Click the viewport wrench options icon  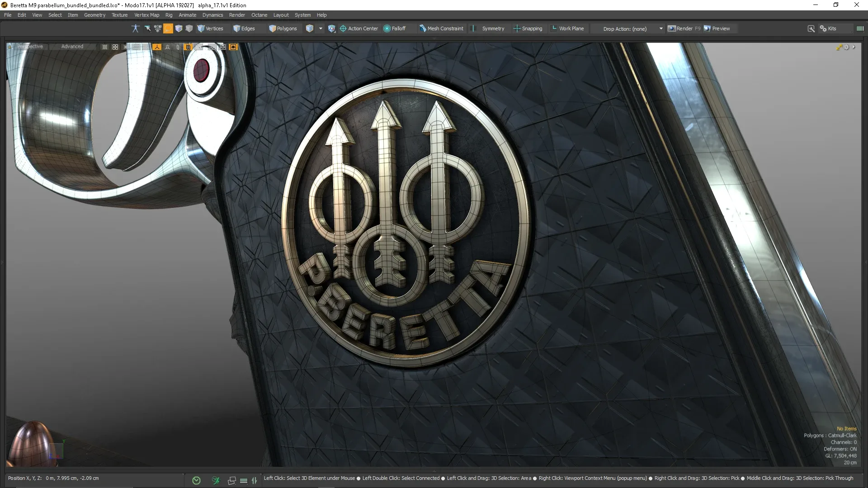point(839,47)
